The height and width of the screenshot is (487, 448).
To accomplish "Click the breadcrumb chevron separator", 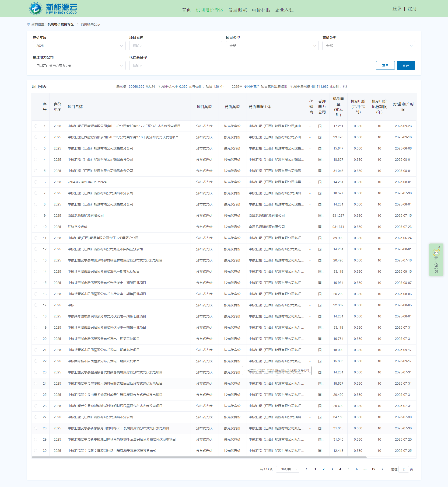I will coord(77,24).
